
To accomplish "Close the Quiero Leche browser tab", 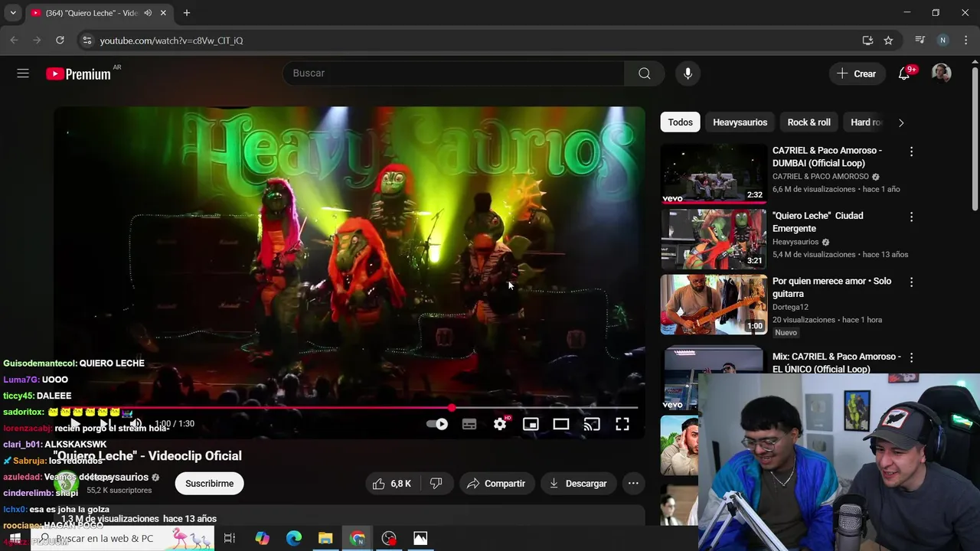I will (x=163, y=13).
